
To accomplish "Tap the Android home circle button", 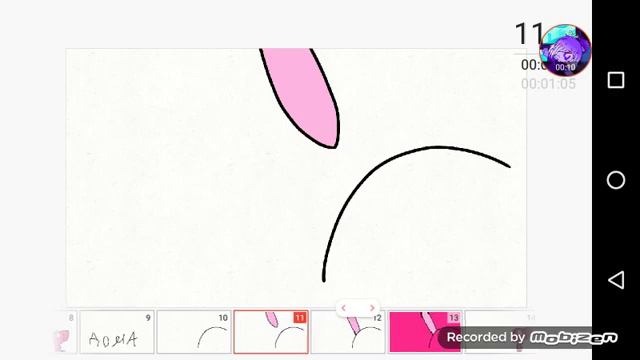I will 616,180.
